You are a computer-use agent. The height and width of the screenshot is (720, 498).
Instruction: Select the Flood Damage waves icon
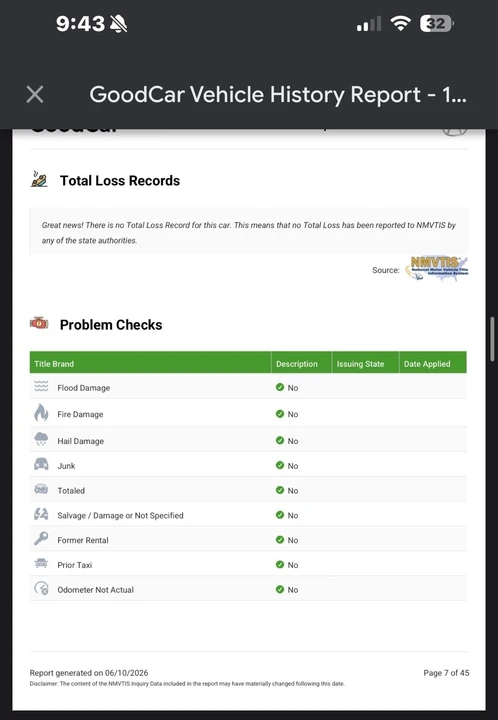click(41, 387)
